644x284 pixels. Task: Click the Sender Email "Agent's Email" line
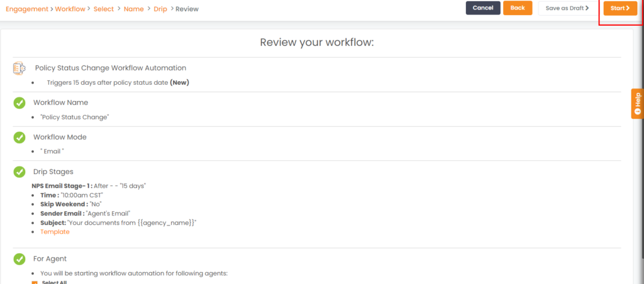pos(86,214)
